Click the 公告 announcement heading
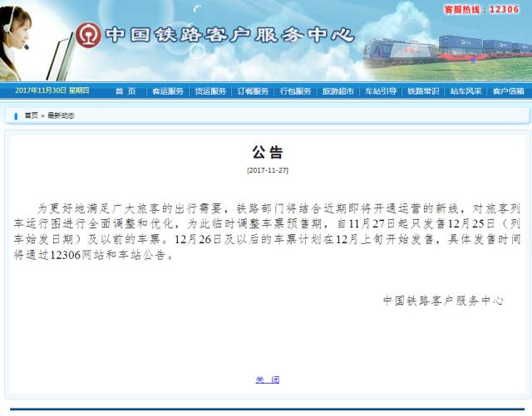 coord(267,152)
